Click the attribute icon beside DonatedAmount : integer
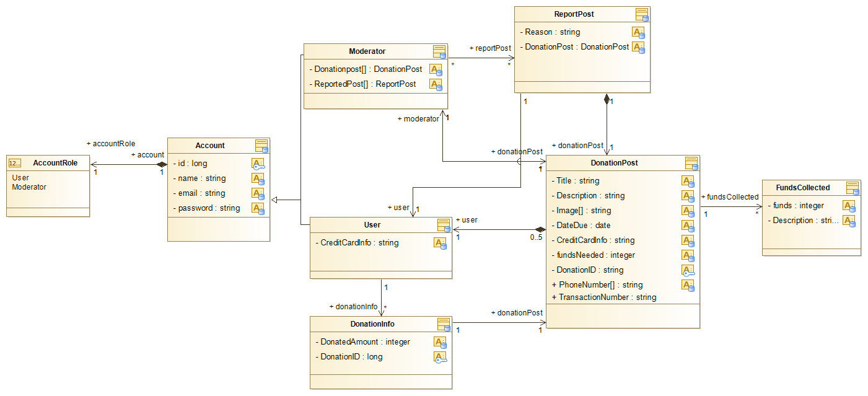Image resolution: width=868 pixels, height=396 pixels. pos(440,342)
